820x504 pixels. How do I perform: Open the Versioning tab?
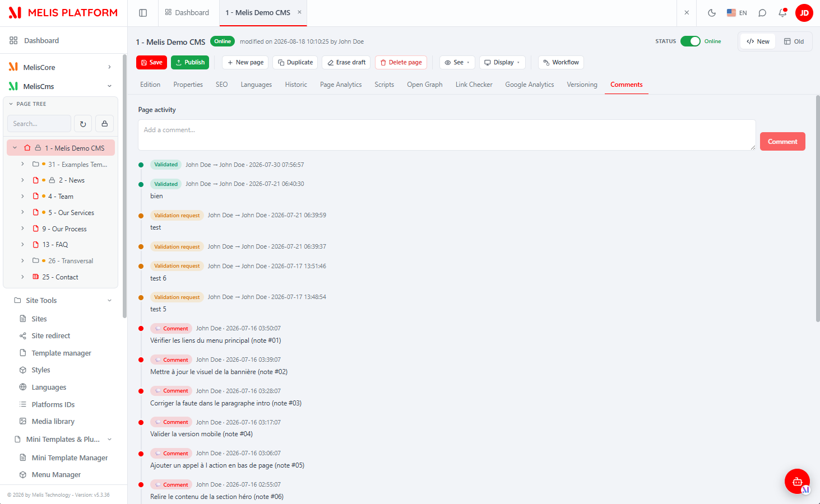(x=582, y=85)
